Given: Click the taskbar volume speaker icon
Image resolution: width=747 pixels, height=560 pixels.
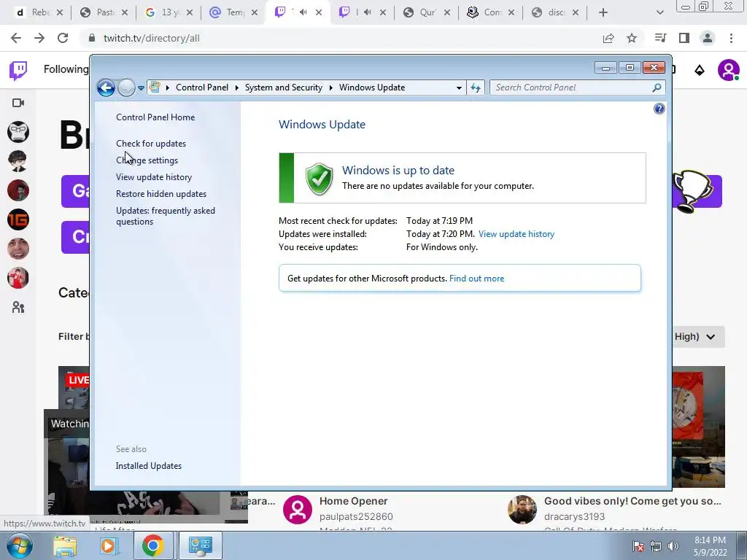Looking at the screenshot, I should pyautogui.click(x=673, y=546).
